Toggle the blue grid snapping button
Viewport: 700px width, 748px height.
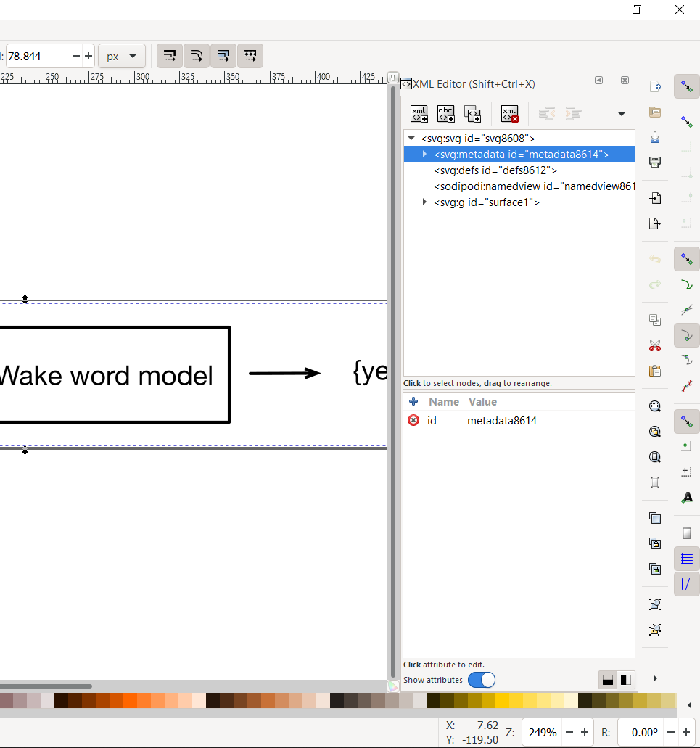coord(687,559)
